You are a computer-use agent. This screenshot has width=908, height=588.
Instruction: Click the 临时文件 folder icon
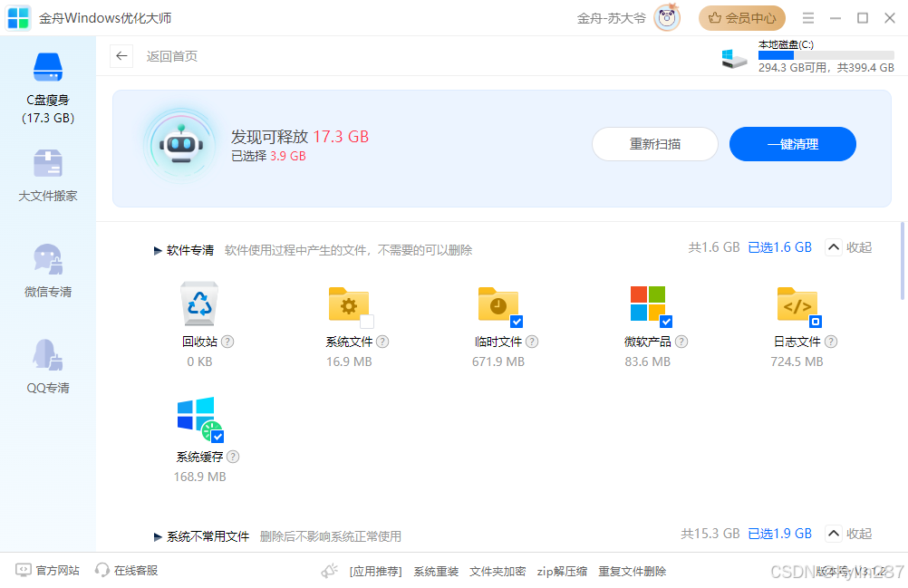coord(498,304)
